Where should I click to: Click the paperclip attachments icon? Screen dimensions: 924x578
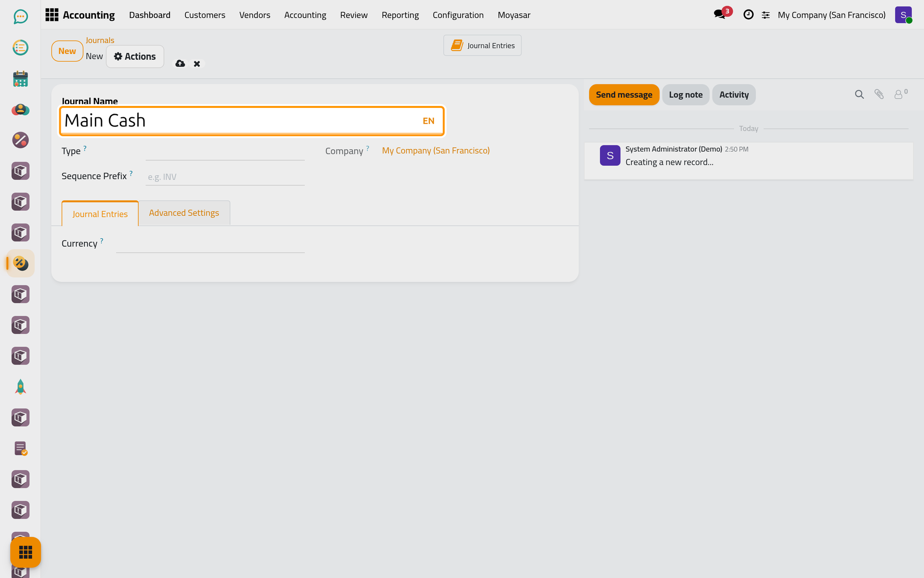point(879,94)
